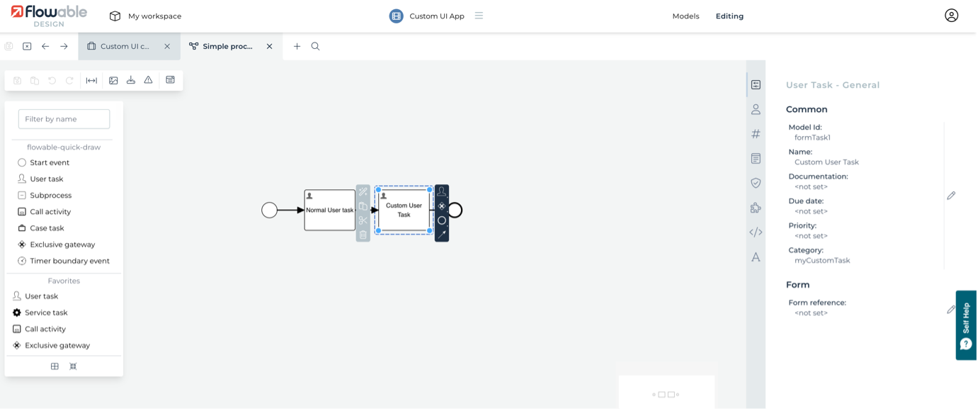Click the Filter by name field
Image resolution: width=980 pixels, height=411 pixels.
coord(64,119)
